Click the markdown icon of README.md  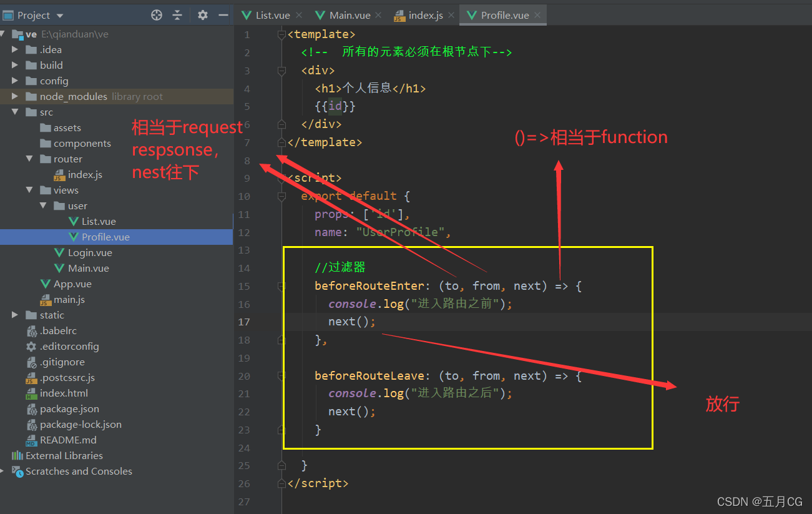(31, 440)
